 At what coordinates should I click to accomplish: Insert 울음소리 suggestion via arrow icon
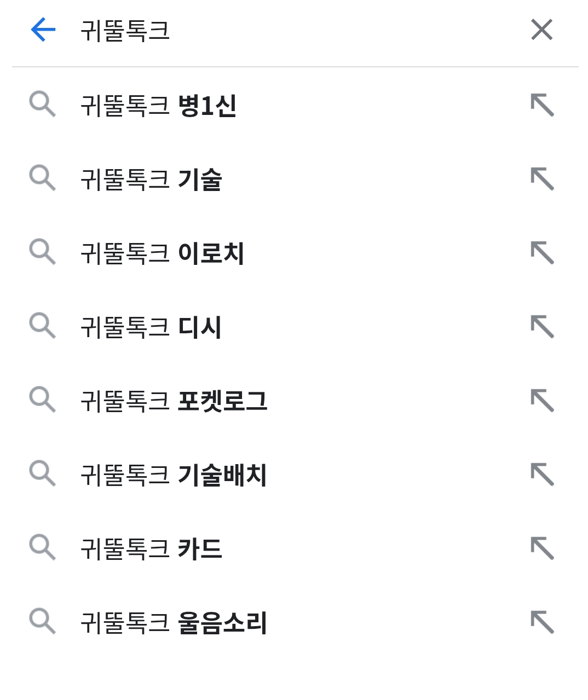[x=542, y=622]
